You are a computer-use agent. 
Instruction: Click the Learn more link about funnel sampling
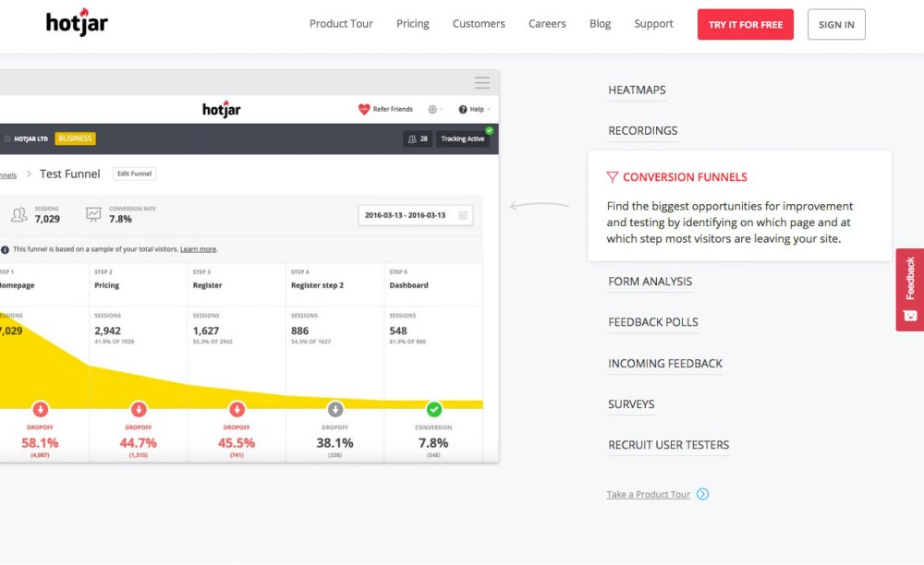(x=198, y=249)
